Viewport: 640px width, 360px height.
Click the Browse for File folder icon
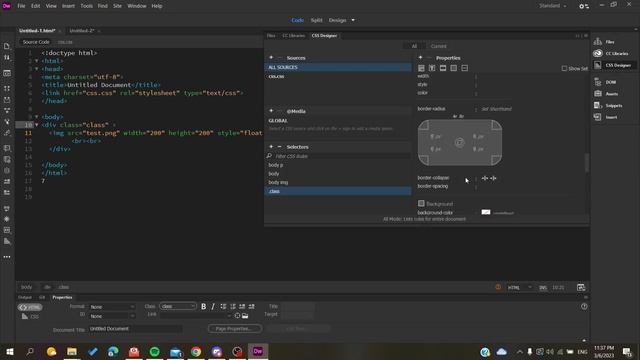(x=245, y=316)
